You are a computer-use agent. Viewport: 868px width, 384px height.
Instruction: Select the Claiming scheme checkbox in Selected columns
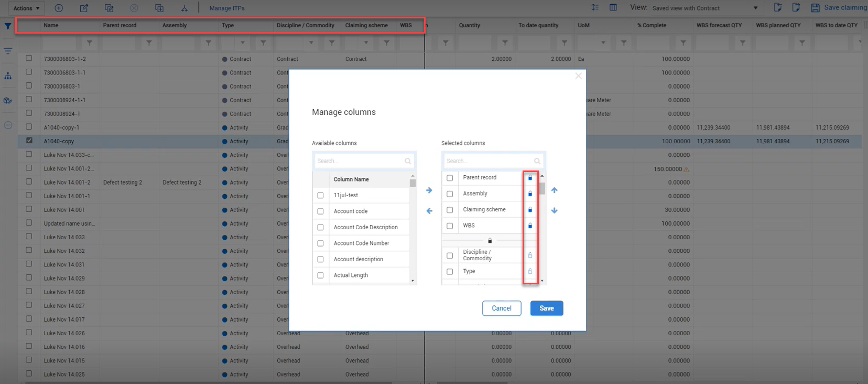pyautogui.click(x=450, y=210)
